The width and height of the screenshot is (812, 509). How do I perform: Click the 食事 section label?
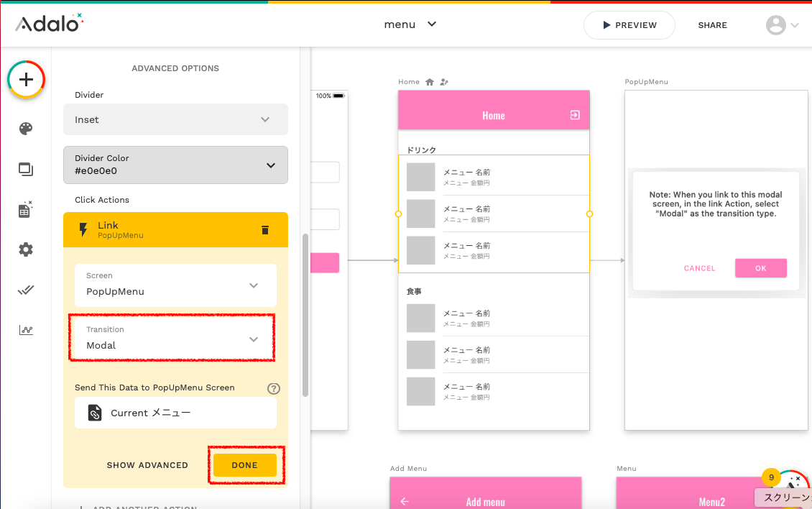click(414, 291)
